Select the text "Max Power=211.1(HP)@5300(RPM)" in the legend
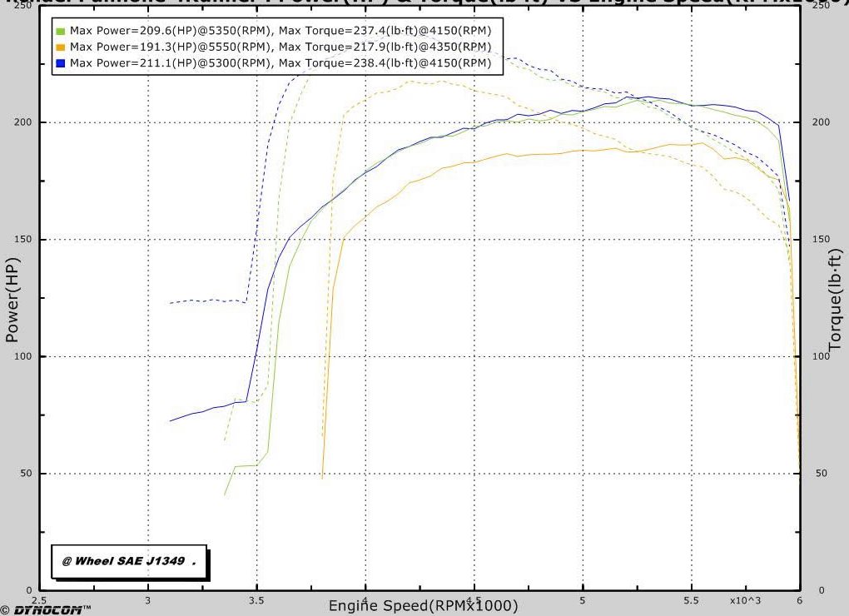This screenshot has height=616, width=849. 170,63
